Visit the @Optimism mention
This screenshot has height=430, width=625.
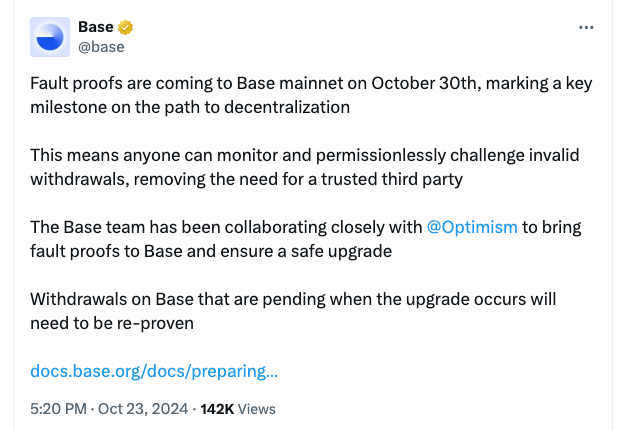pos(472,227)
